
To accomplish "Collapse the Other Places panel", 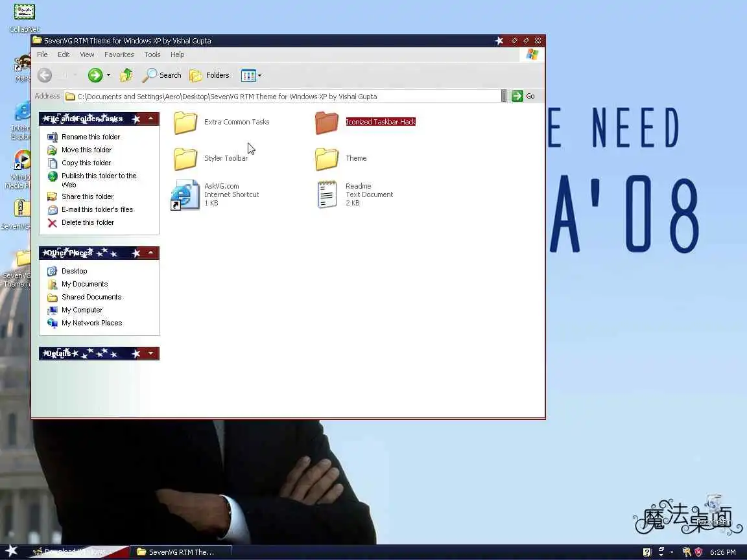I will click(x=150, y=252).
